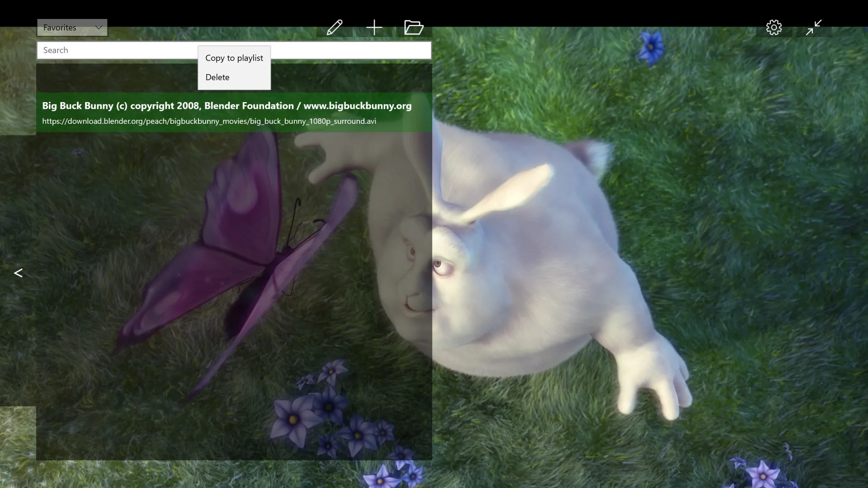868x488 pixels.
Task: Select Delete from the context menu
Action: point(234,77)
